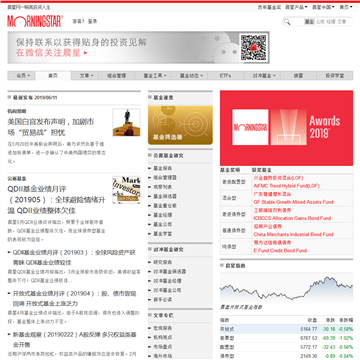Click the Morningstar Awards 2019 banner

[286, 128]
